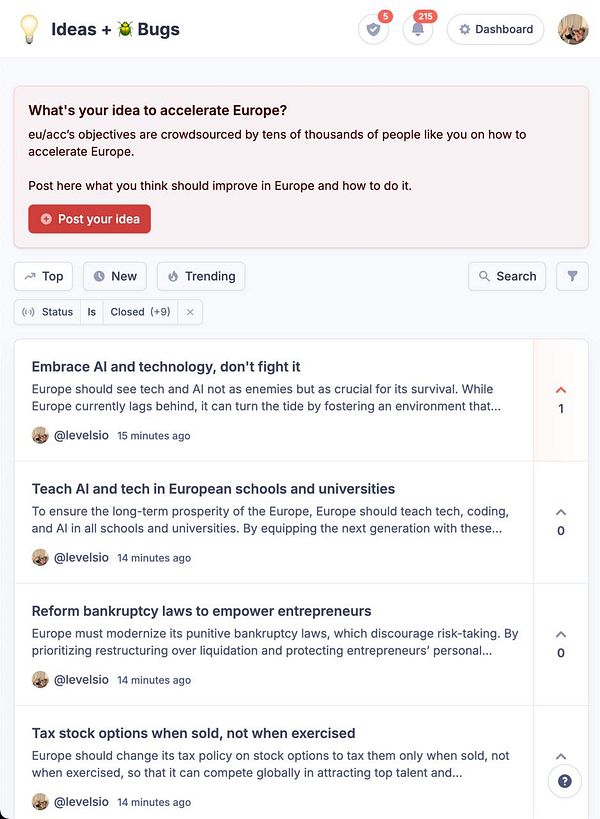Viewport: 600px width, 819px height.
Task: Click the profile avatar in the header
Action: (x=573, y=30)
